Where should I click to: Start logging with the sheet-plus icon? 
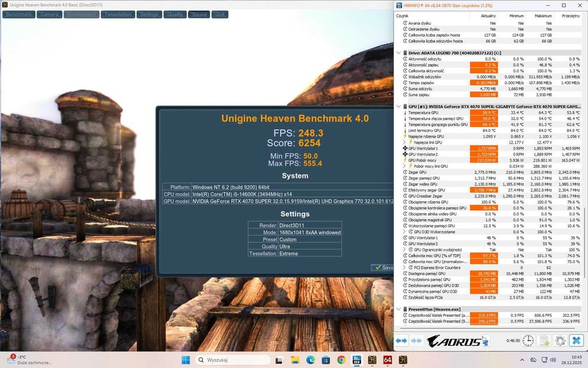pyautogui.click(x=544, y=340)
